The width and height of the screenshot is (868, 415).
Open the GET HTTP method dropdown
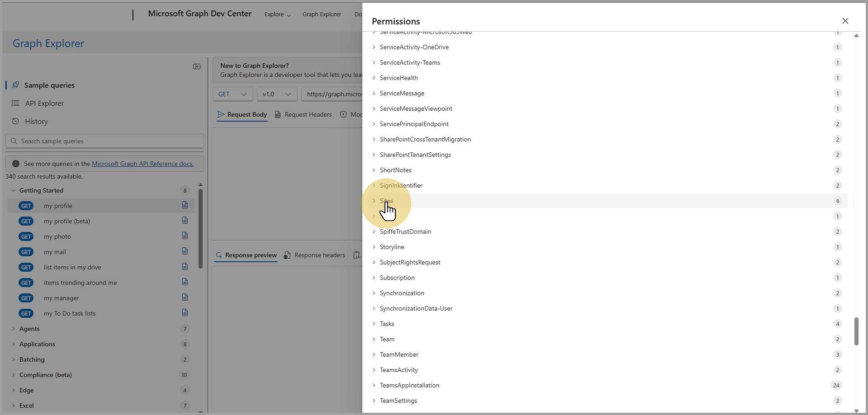tap(232, 94)
